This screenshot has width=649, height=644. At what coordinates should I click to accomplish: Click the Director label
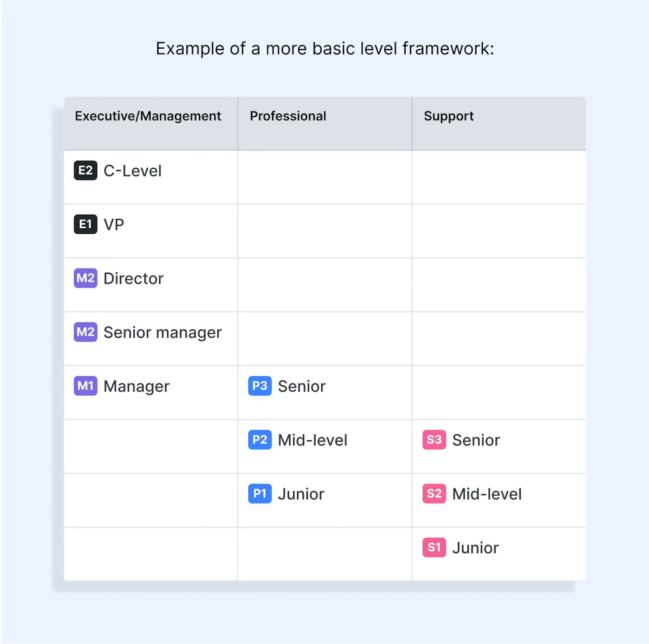(x=133, y=279)
